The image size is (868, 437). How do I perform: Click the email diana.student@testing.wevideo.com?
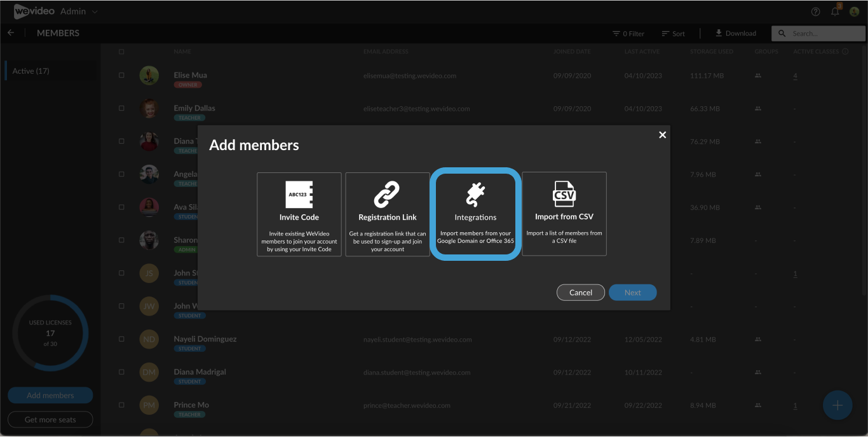pyautogui.click(x=417, y=373)
